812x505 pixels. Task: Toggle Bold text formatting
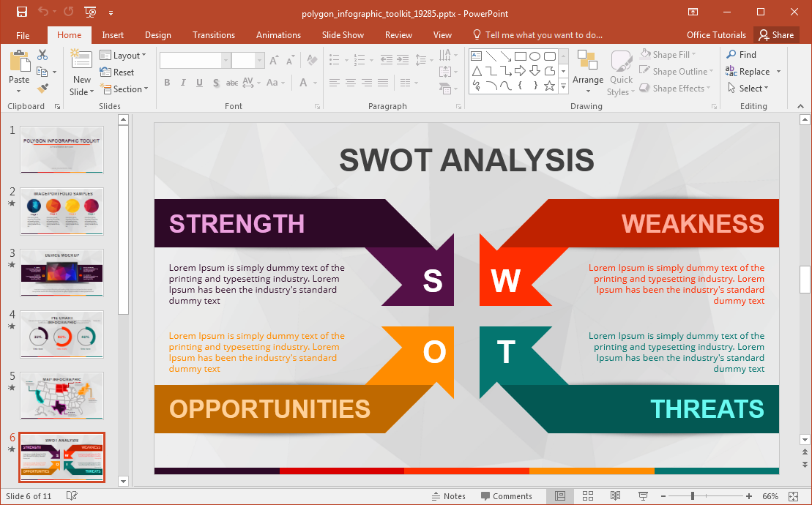pyautogui.click(x=167, y=83)
